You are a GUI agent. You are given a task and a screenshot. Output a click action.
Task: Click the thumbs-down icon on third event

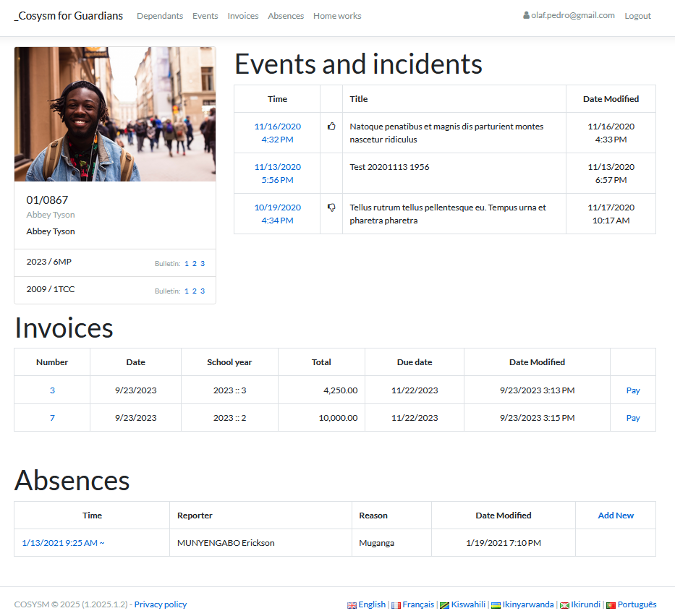pyautogui.click(x=331, y=208)
